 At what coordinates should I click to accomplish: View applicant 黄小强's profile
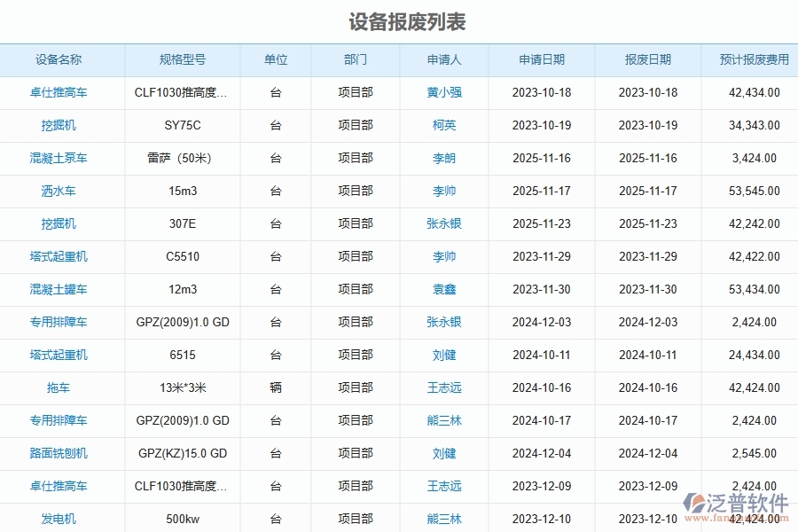pos(442,92)
